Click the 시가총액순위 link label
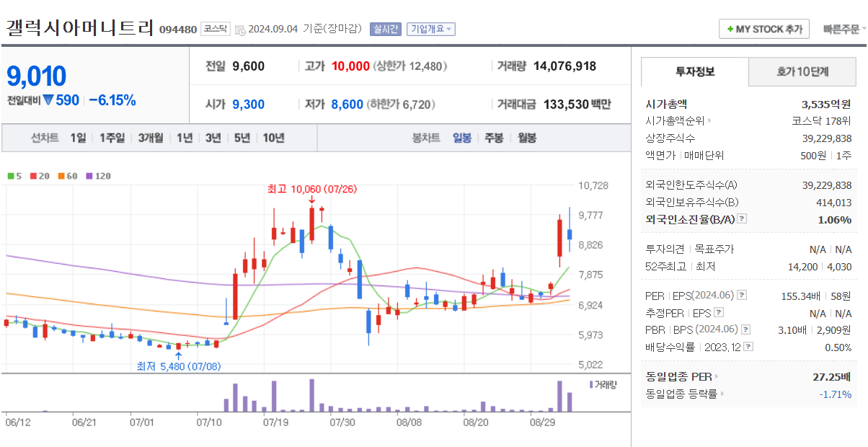Screen dimensions: 868x447 click(x=676, y=121)
